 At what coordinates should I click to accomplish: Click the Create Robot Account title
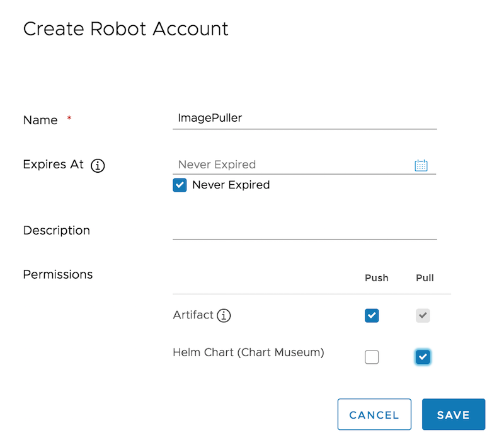pyautogui.click(x=125, y=29)
